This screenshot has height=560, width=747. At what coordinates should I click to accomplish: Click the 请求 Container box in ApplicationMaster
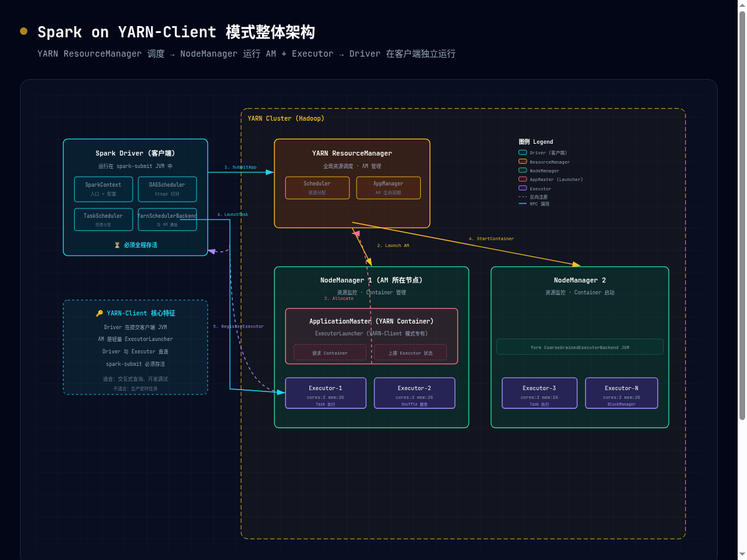pyautogui.click(x=330, y=352)
